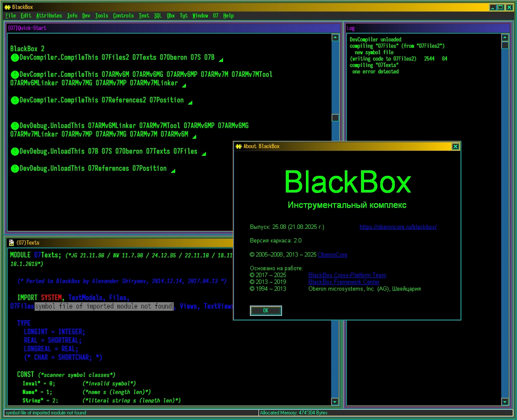The width and height of the screenshot is (517, 420).
Task: Run the DevCompiler.CompileThis O7Files2 commander icon
Action: click(15, 58)
